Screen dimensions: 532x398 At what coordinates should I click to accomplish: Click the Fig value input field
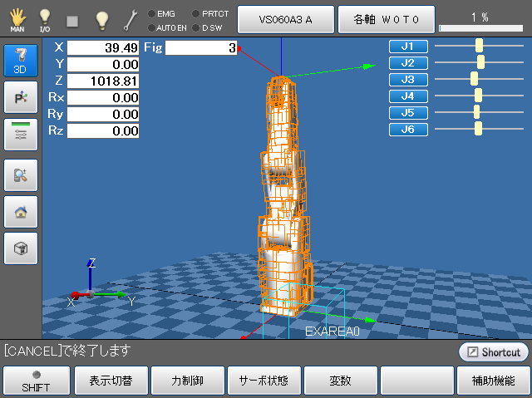click(202, 48)
